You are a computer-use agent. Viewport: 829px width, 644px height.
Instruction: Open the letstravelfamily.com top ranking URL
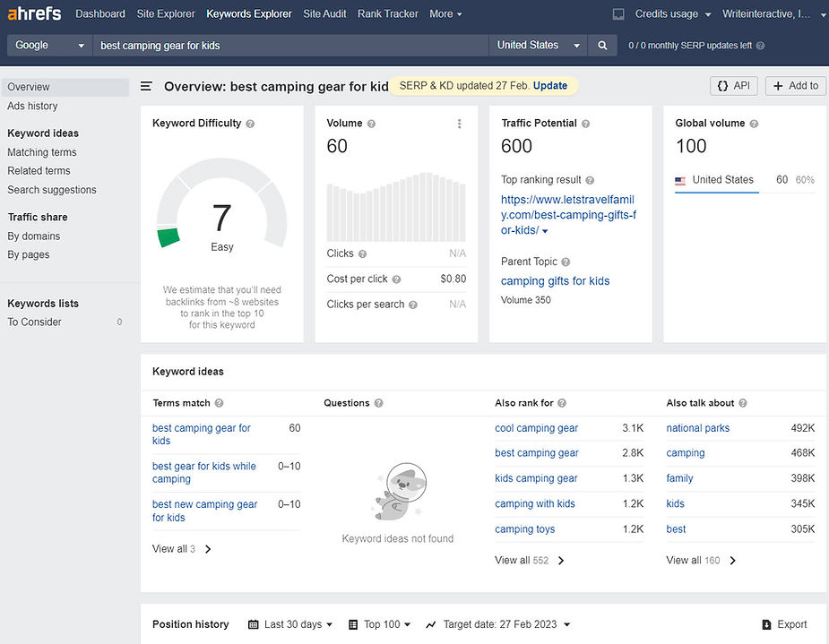(x=568, y=215)
